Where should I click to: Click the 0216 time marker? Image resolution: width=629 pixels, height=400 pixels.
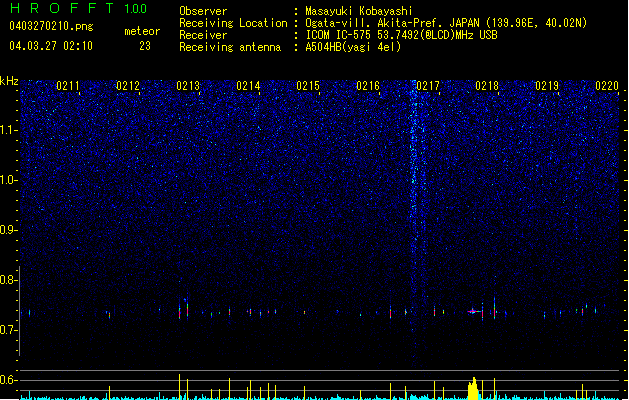point(368,86)
